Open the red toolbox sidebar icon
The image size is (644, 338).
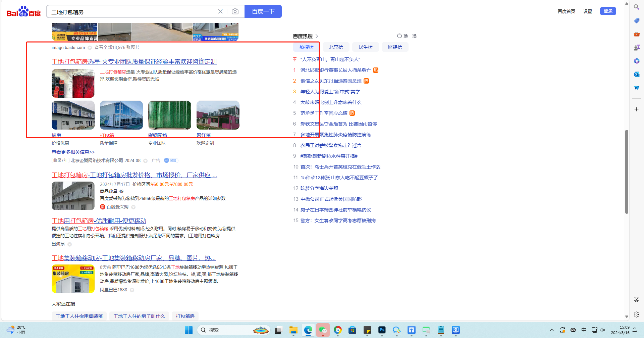click(636, 34)
